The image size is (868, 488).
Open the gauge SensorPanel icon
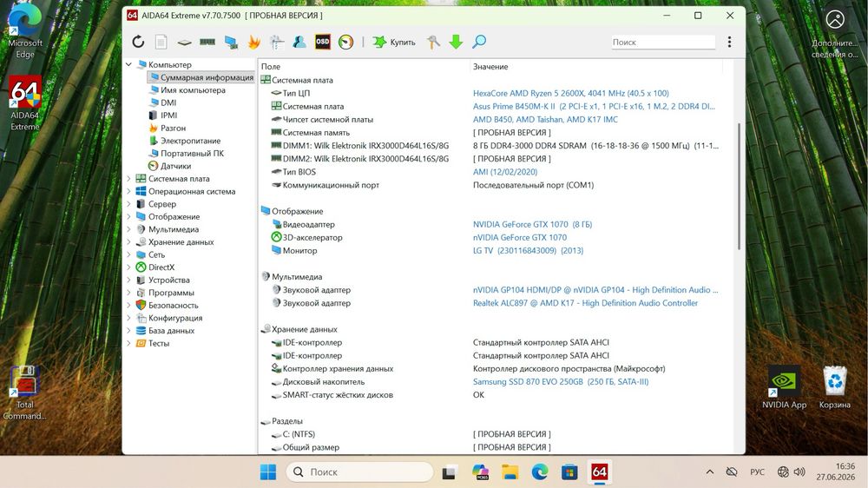click(x=346, y=42)
